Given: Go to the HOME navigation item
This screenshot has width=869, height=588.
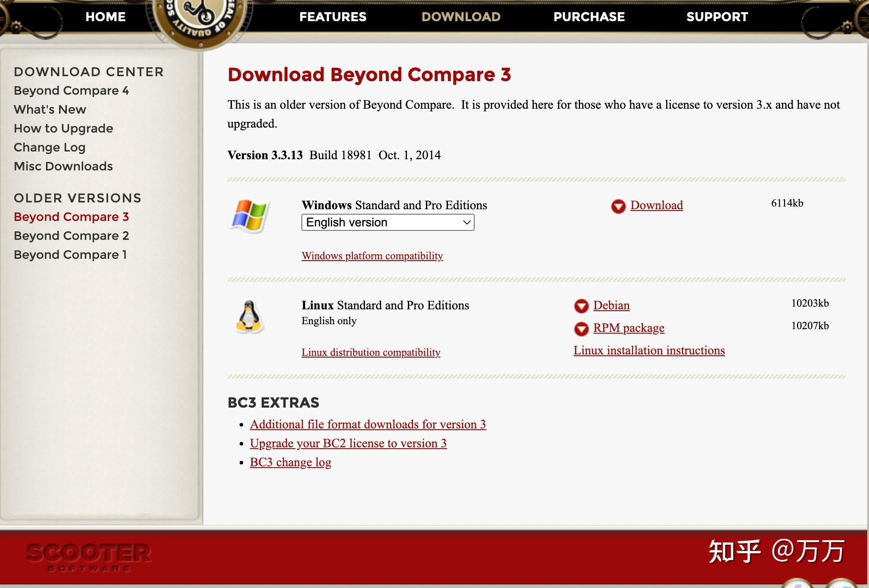Looking at the screenshot, I should coord(106,17).
